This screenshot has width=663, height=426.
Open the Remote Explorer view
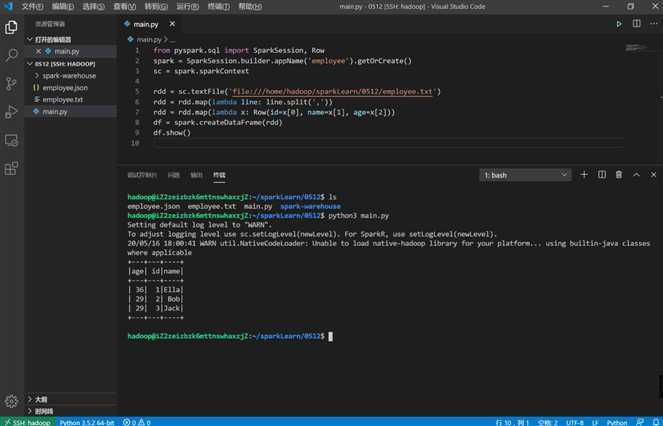(11, 140)
